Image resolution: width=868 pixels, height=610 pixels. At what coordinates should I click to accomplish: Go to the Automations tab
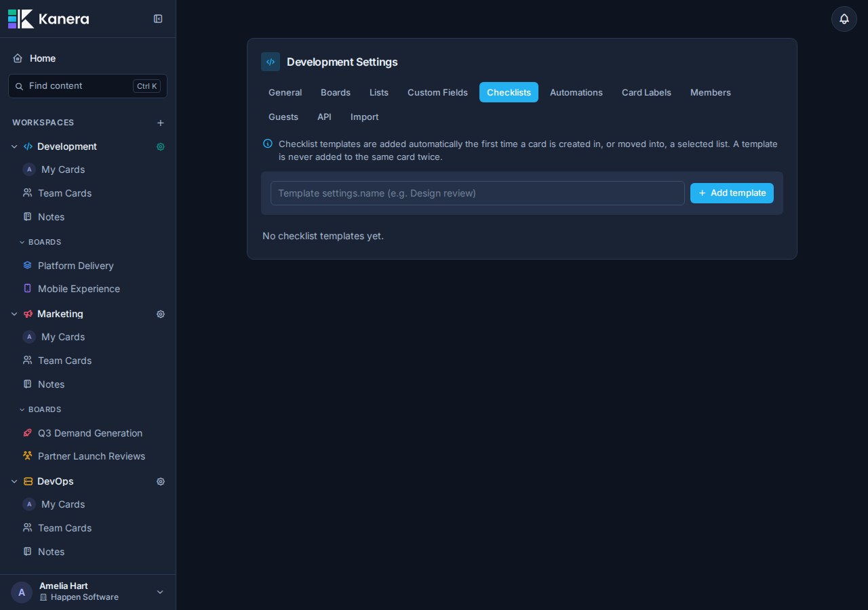pyautogui.click(x=576, y=92)
